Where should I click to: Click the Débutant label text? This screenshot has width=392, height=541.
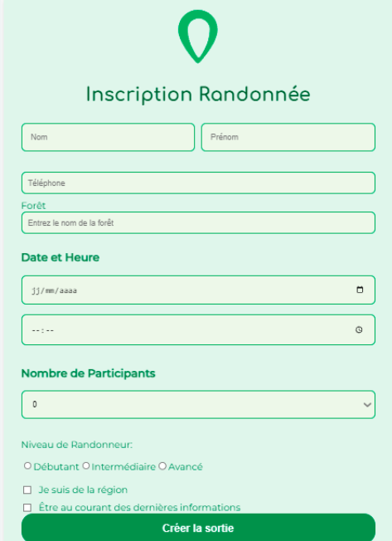[56, 467]
